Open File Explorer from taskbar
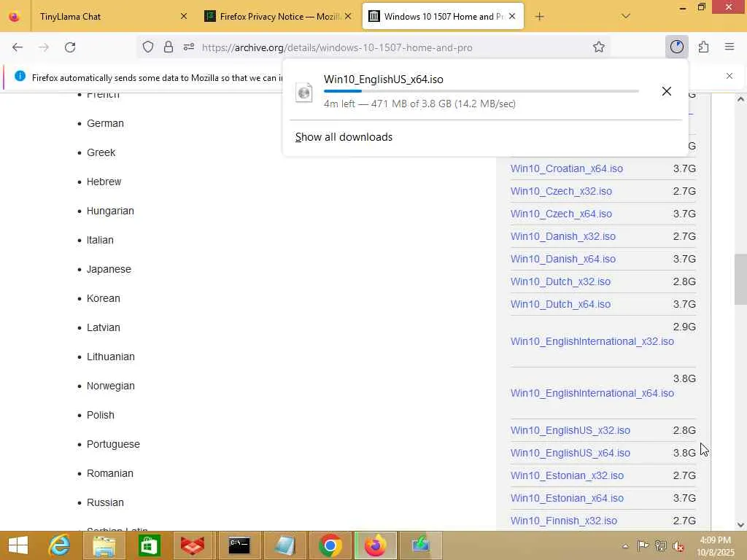The height and width of the screenshot is (560, 747). pos(104,545)
